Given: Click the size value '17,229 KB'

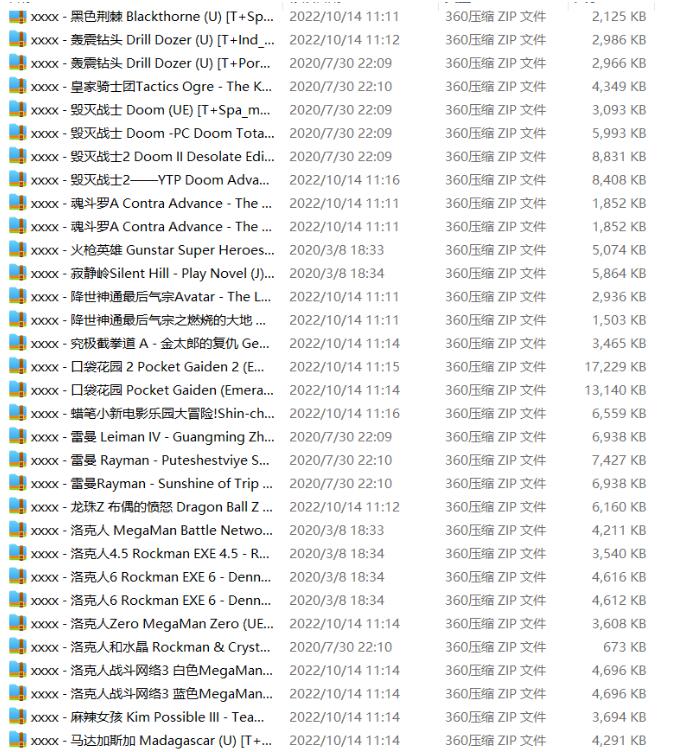Looking at the screenshot, I should coord(615,367).
